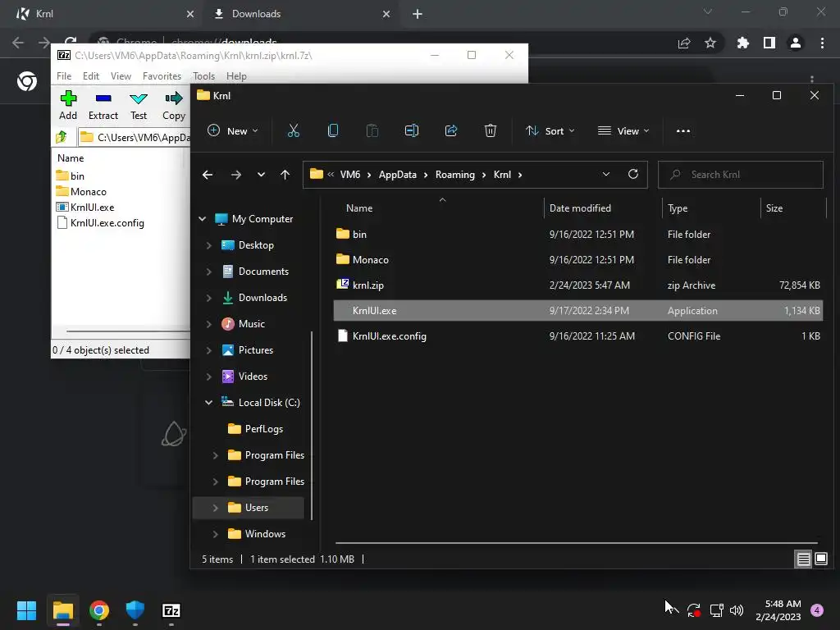This screenshot has width=840, height=630.
Task: Open the New dropdown in Explorer
Action: 232,130
